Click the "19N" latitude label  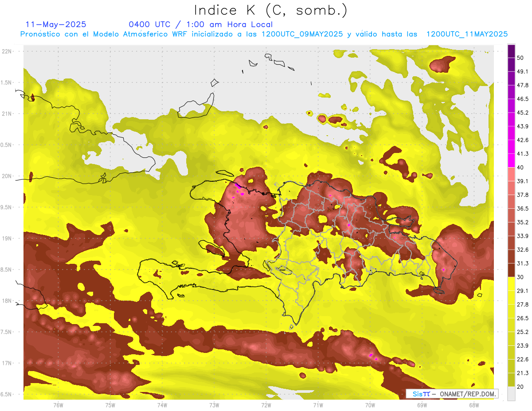7,238
